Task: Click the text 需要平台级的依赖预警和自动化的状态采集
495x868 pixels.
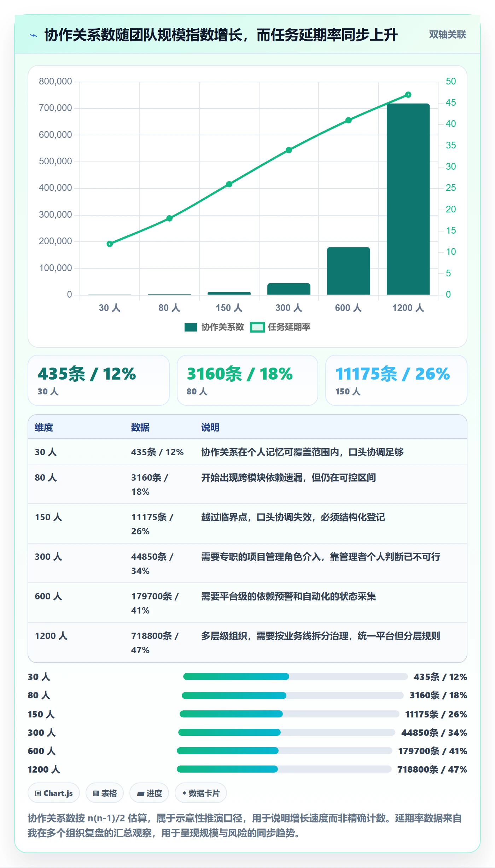Action: 289,597
